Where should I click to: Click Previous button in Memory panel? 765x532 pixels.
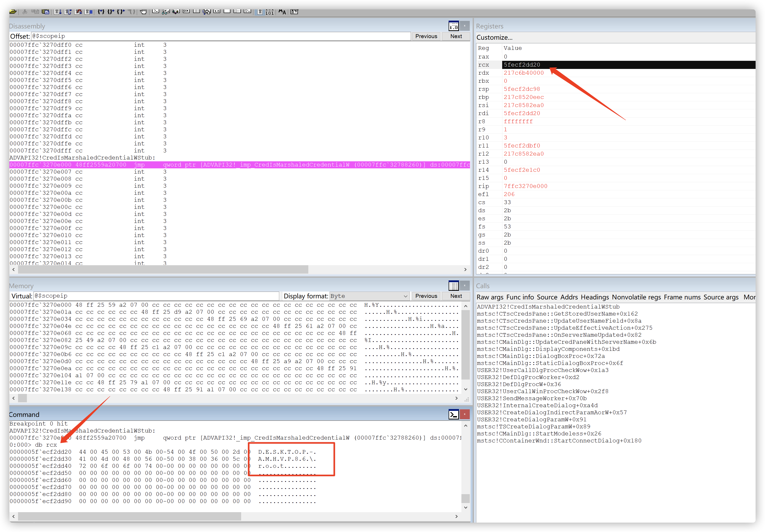click(x=426, y=296)
